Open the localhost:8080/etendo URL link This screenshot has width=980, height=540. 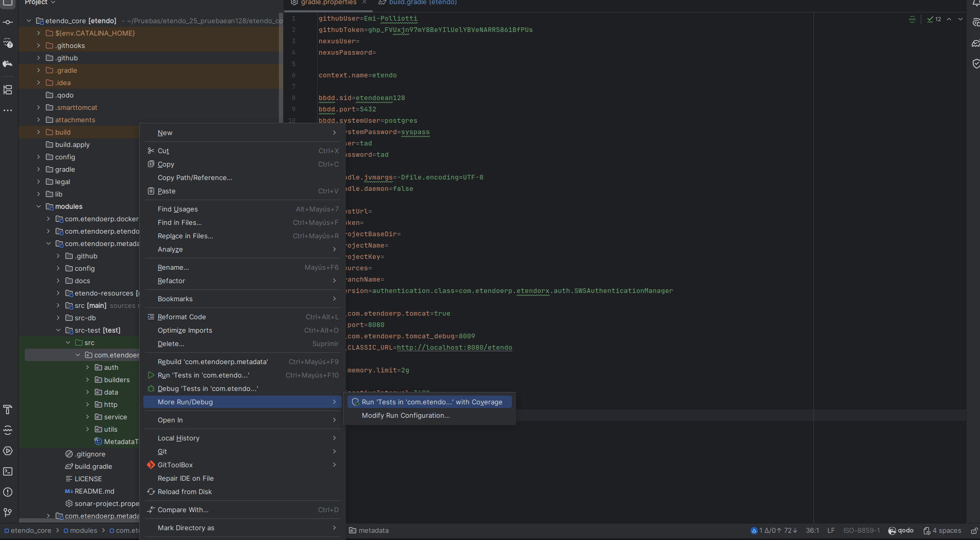point(454,348)
